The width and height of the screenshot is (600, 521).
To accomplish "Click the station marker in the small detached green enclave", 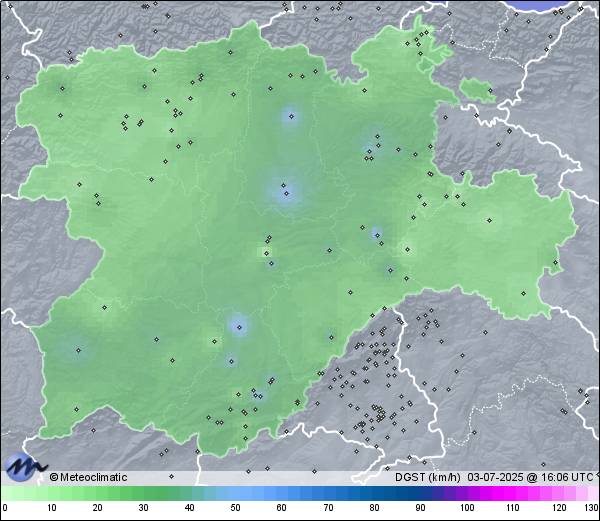I will pos(490,91).
